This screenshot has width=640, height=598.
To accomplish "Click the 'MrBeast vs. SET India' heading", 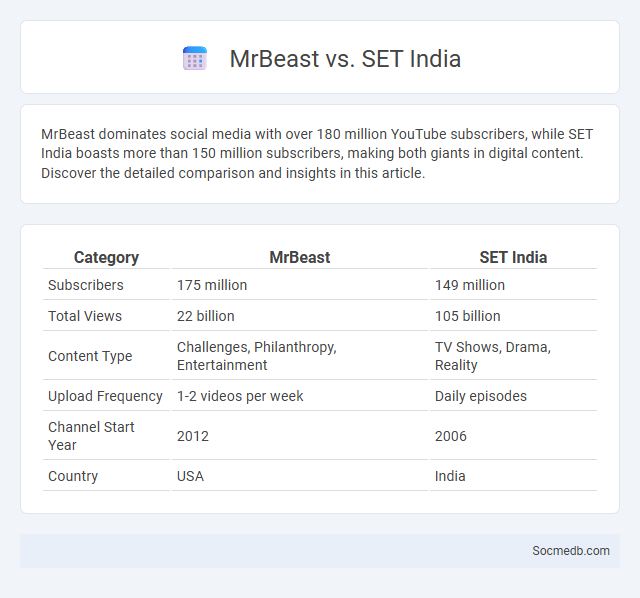I will pos(345,58).
